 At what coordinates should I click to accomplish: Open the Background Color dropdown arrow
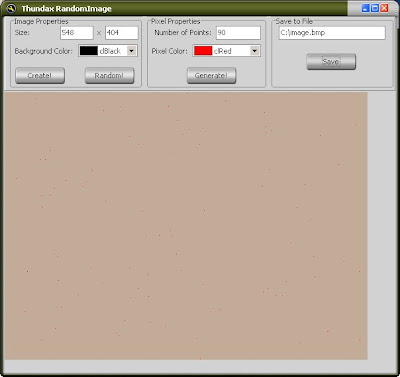click(x=132, y=51)
